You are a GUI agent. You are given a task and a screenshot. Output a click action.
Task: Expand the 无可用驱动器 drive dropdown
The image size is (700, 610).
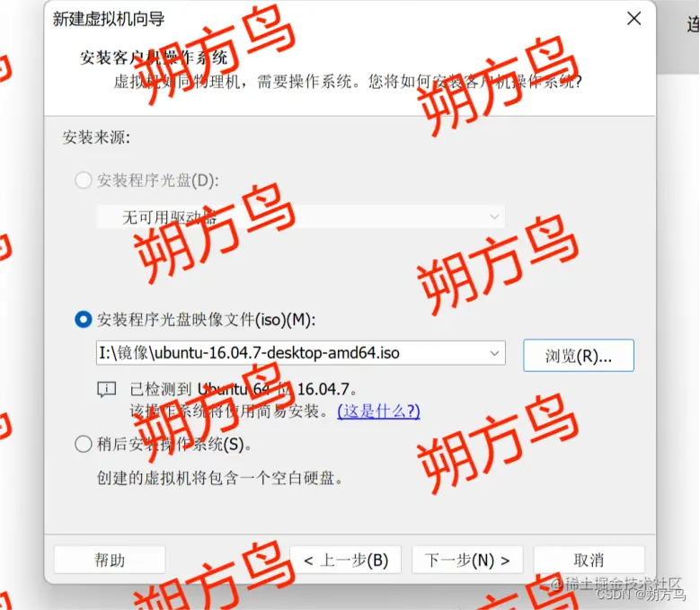click(x=300, y=217)
